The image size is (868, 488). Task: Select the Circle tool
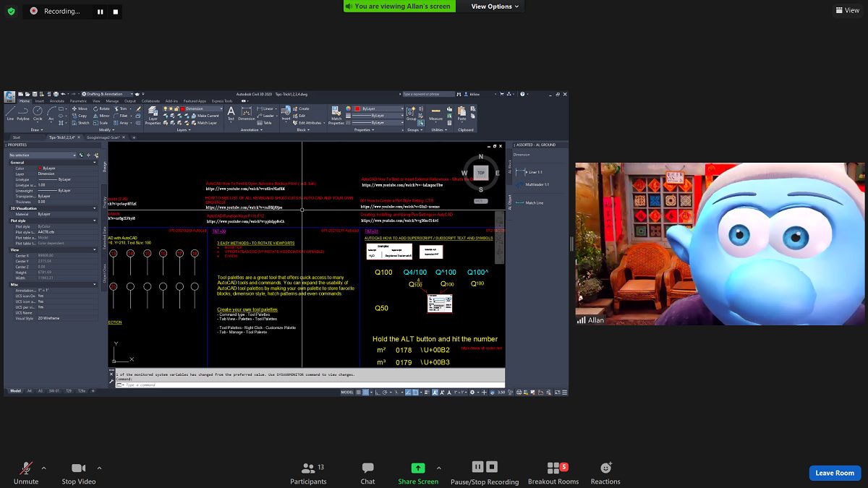pyautogui.click(x=38, y=114)
